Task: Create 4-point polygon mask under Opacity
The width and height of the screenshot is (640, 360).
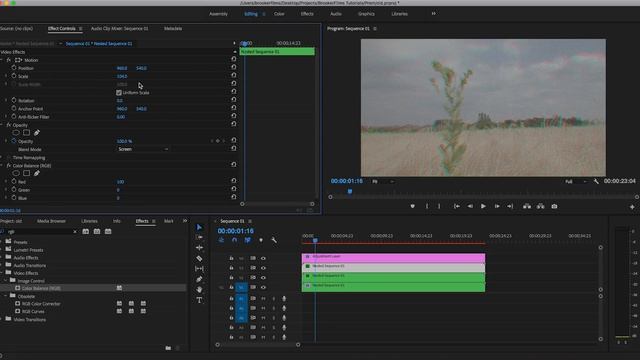Action: (x=27, y=133)
